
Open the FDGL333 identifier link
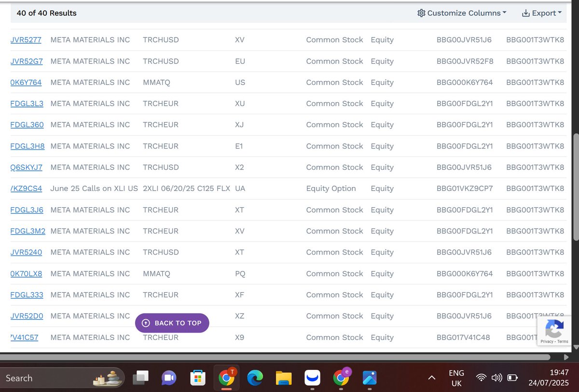tap(27, 295)
